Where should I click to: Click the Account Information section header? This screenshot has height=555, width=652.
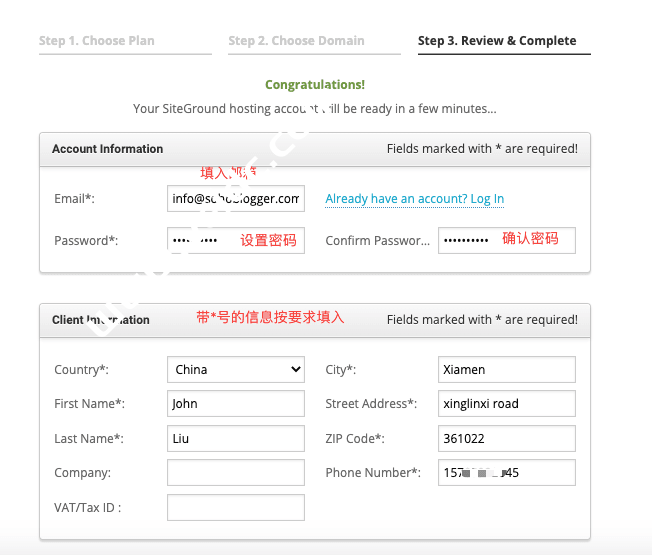(x=107, y=149)
